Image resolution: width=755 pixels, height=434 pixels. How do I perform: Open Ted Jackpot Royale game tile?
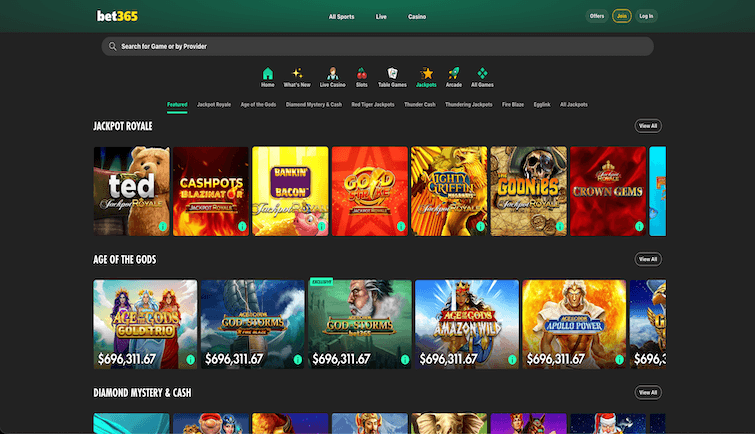tap(131, 191)
